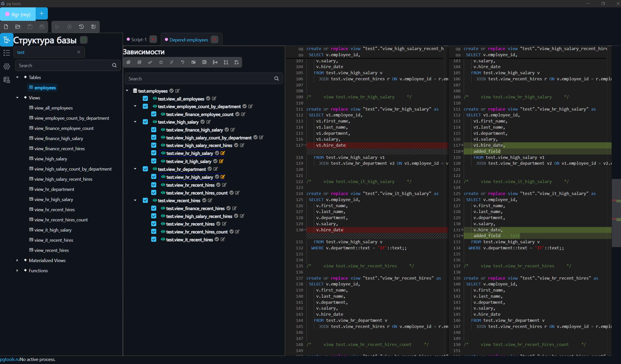
Task: Add new connection with plus button
Action: [x=42, y=13]
